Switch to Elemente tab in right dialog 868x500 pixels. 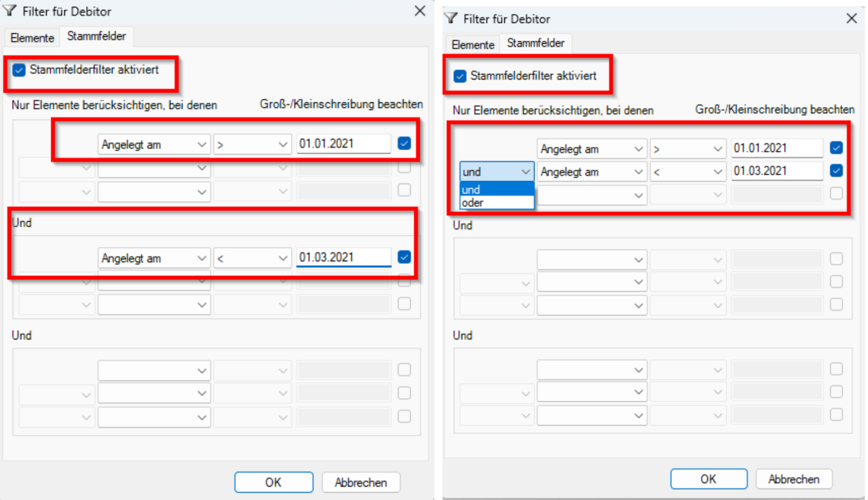pos(473,44)
